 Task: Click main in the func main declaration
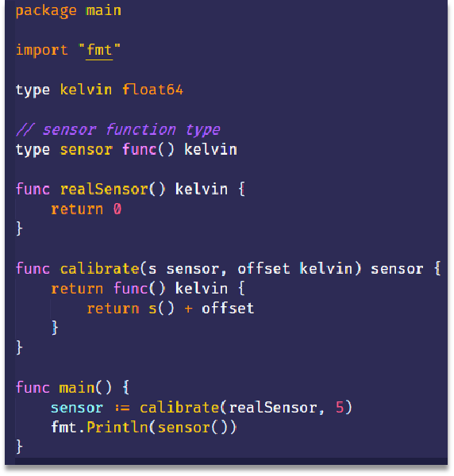[76, 388]
